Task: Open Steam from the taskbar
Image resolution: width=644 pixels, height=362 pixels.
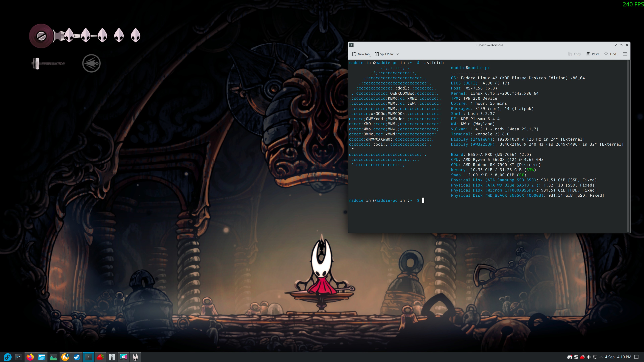Action: pos(77,357)
